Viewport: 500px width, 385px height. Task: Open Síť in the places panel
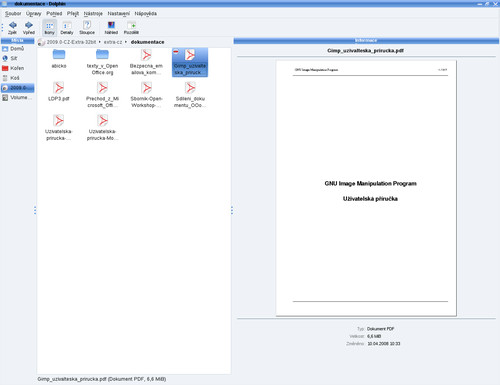(17, 58)
